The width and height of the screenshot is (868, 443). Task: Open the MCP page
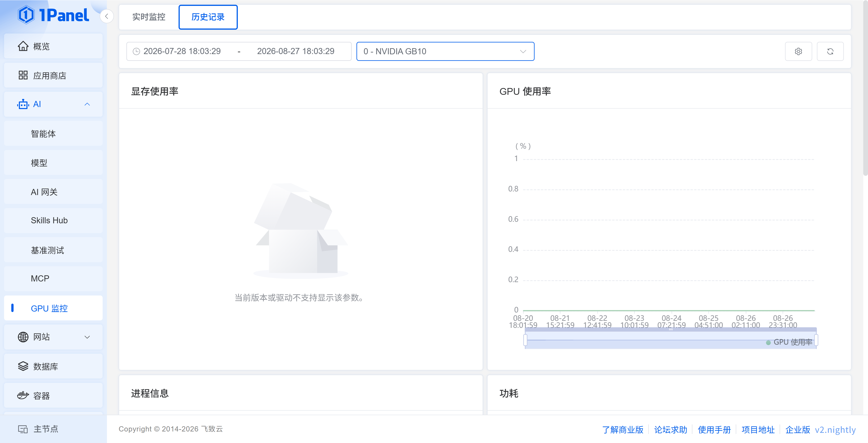(53, 278)
